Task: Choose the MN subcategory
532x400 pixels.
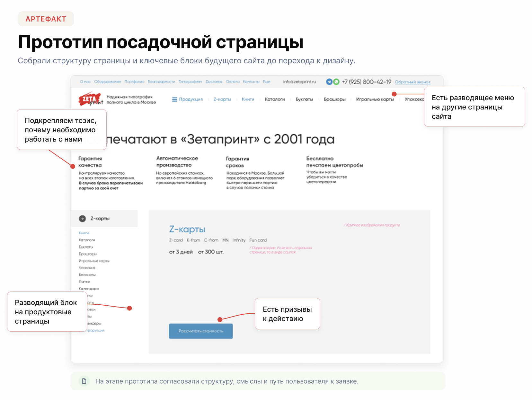Action: (x=226, y=240)
